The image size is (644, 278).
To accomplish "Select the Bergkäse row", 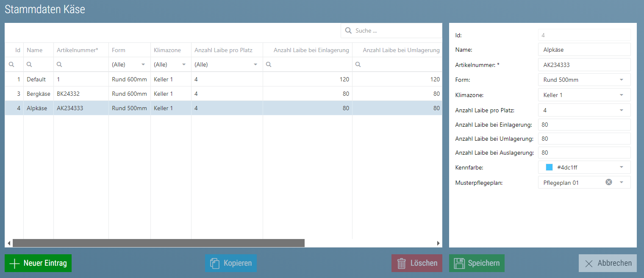I will [x=223, y=94].
